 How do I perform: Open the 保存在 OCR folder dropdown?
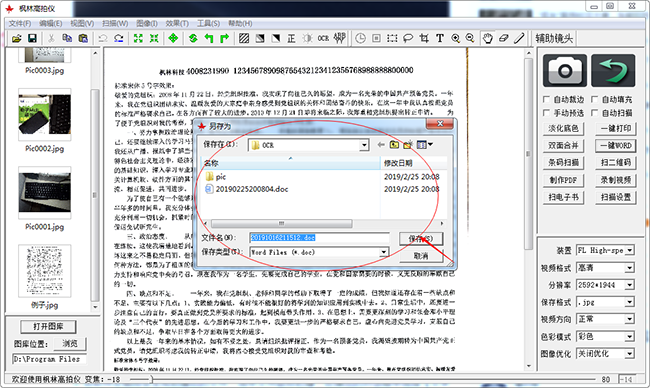(364, 145)
